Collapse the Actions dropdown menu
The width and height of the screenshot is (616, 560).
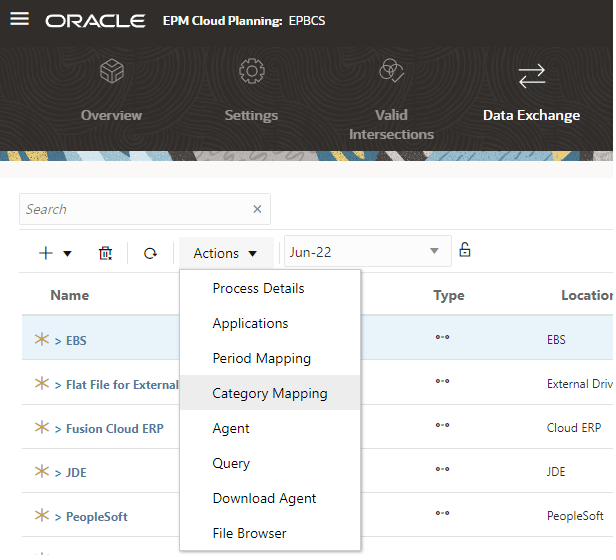click(226, 253)
